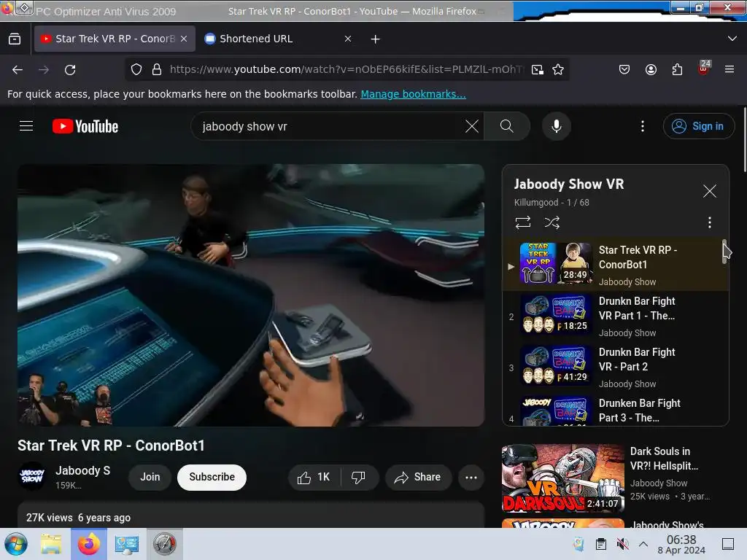Open the Firefox extensions puzzle icon

click(677, 69)
